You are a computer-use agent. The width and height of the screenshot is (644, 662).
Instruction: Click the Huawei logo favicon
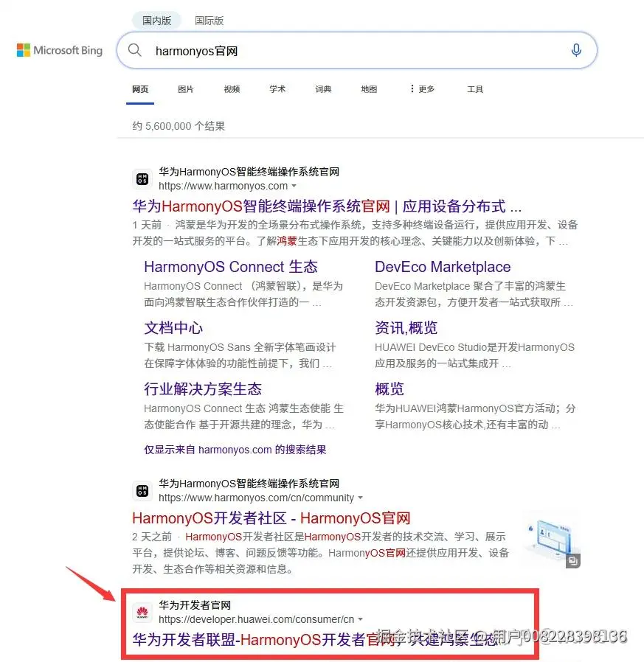(x=142, y=612)
